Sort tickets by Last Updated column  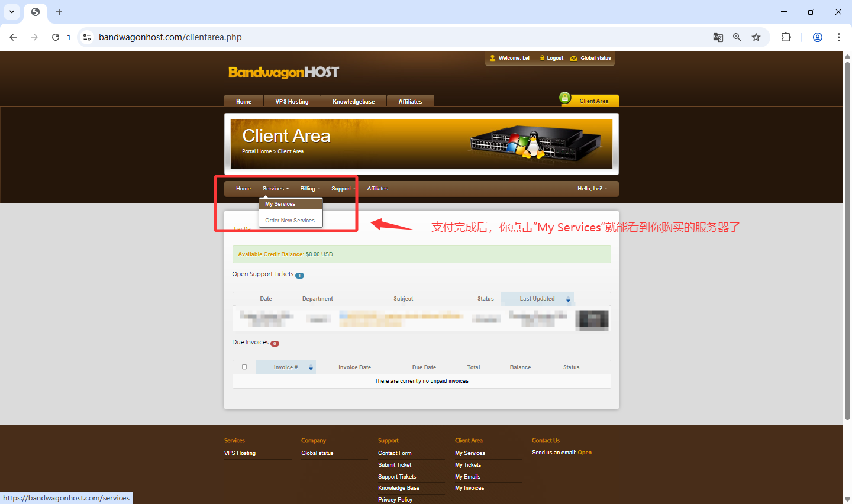coord(537,299)
